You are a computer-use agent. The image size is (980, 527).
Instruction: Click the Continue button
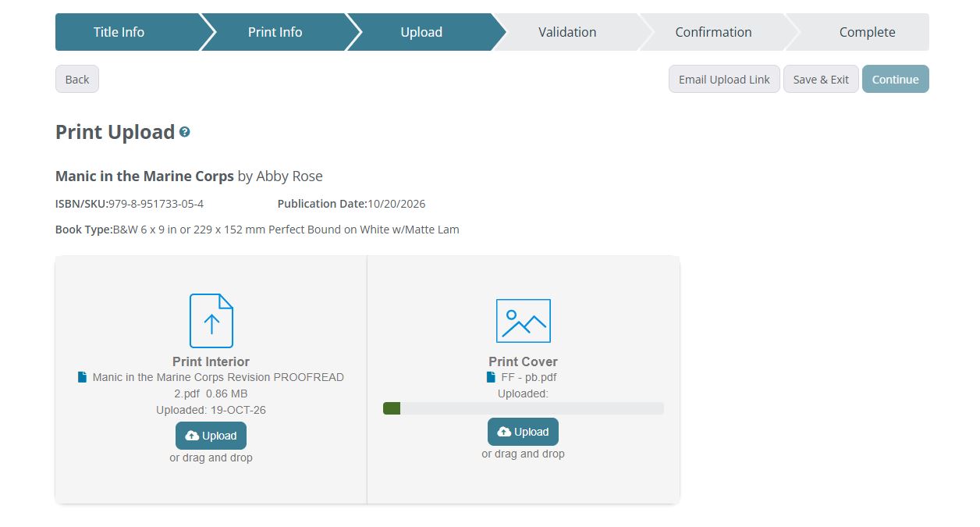pos(895,79)
